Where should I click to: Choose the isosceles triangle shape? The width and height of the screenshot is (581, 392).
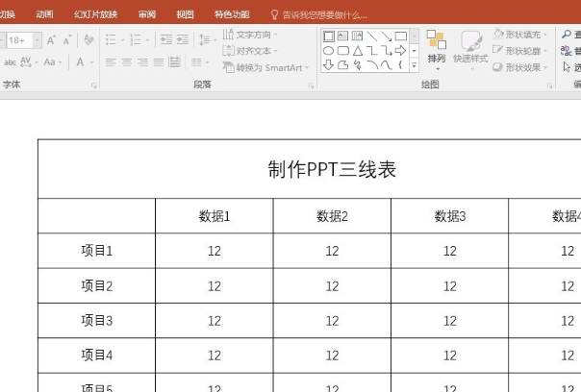(357, 50)
